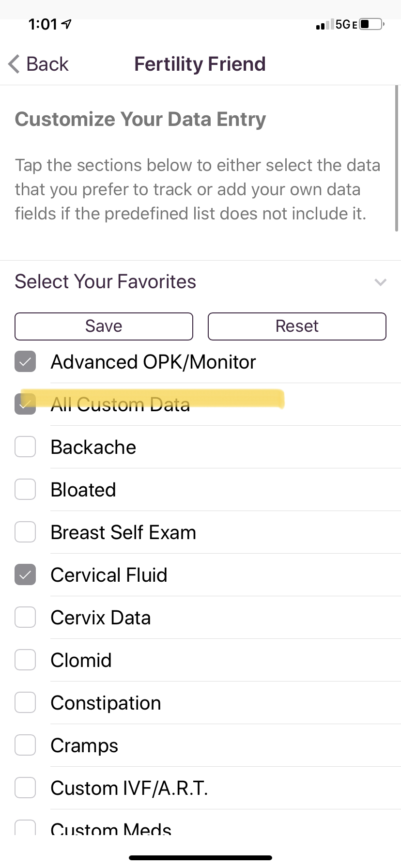Tap the cellular signal bars icon
Image resolution: width=401 pixels, height=868 pixels.
(324, 25)
